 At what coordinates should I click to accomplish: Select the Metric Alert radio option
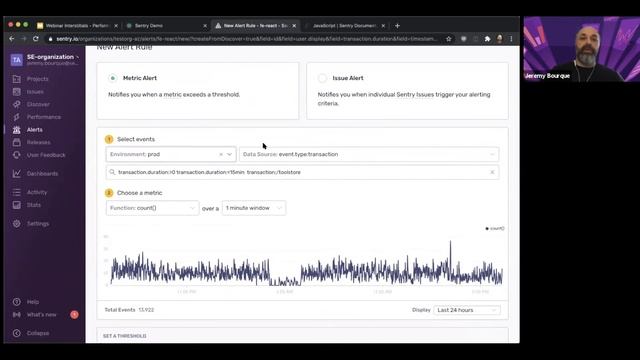tap(113, 78)
